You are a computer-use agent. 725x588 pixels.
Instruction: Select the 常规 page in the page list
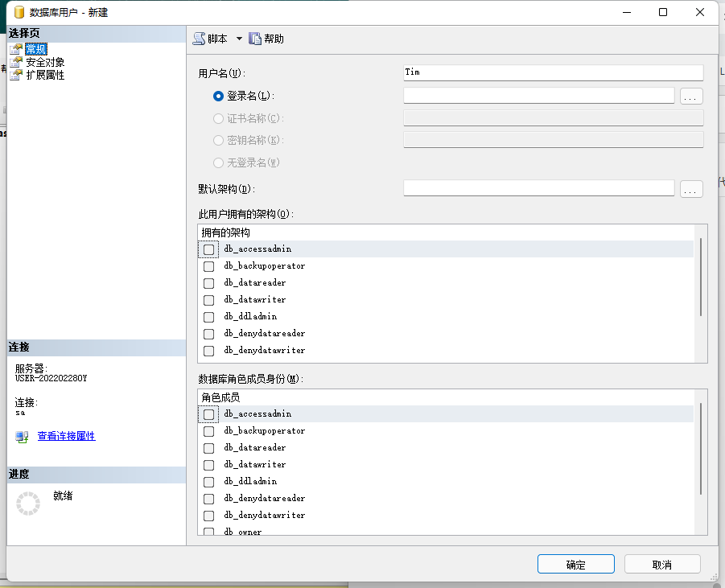[x=36, y=49]
